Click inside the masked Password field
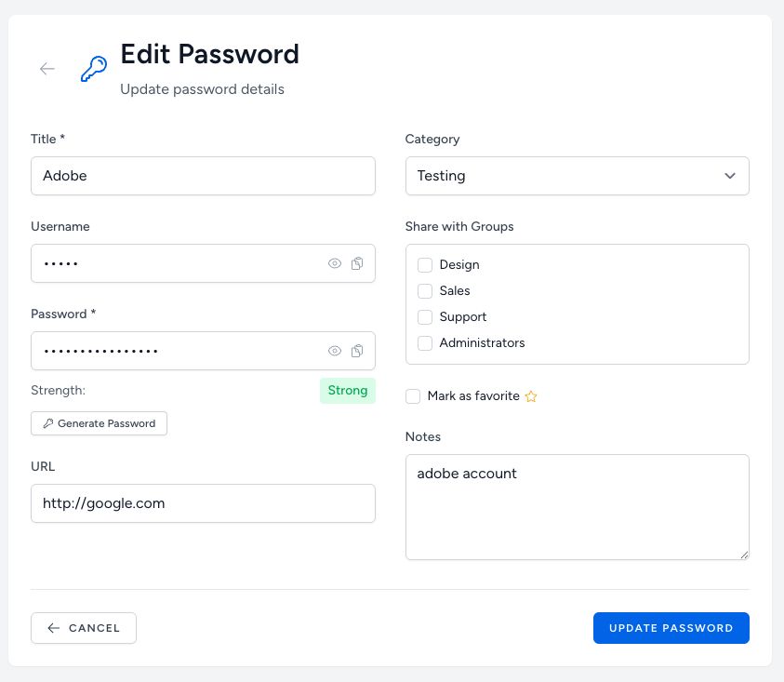Viewport: 784px width, 682px height. point(177,351)
